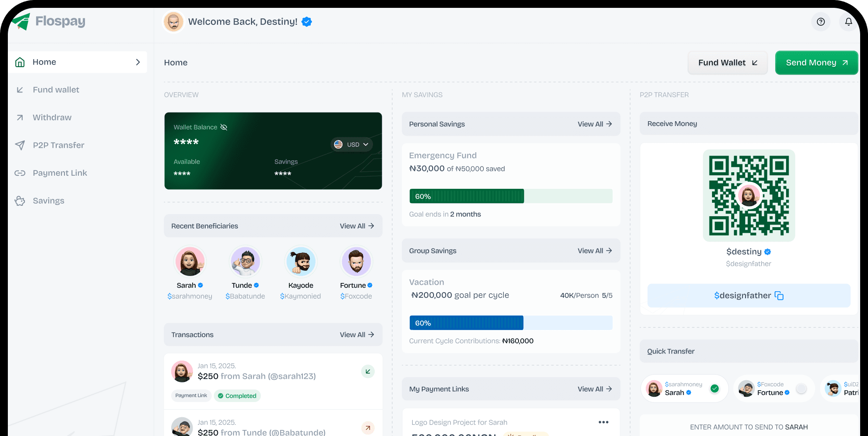This screenshot has height=436, width=868.
Task: Open options menu on Logo Design Project
Action: point(603,422)
